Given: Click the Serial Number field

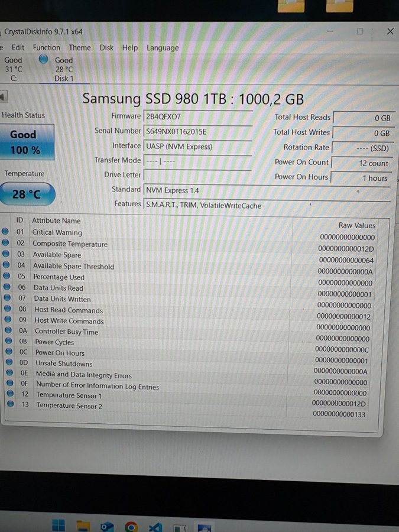Looking at the screenshot, I should (x=197, y=131).
